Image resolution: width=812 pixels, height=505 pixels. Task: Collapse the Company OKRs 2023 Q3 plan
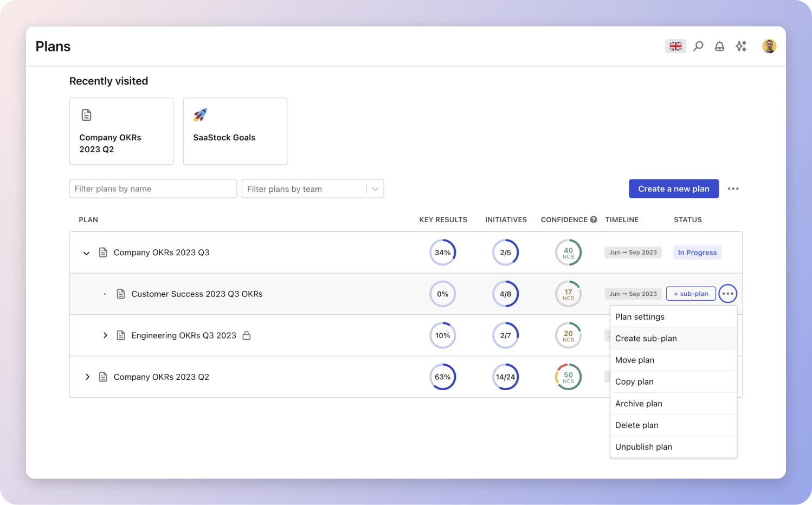click(x=86, y=253)
